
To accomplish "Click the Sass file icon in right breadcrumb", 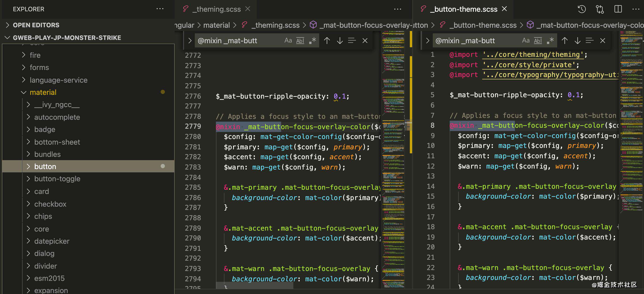I will point(442,25).
